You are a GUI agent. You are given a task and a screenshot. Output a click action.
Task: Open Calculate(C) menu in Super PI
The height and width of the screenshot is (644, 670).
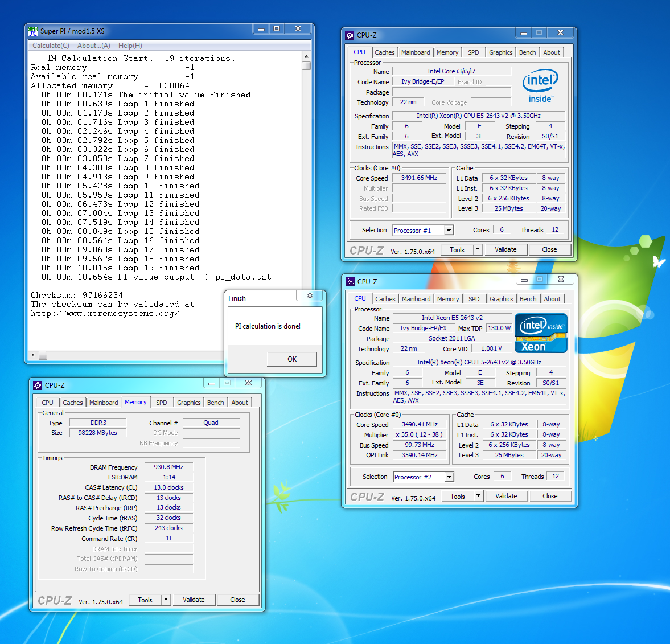coord(51,46)
